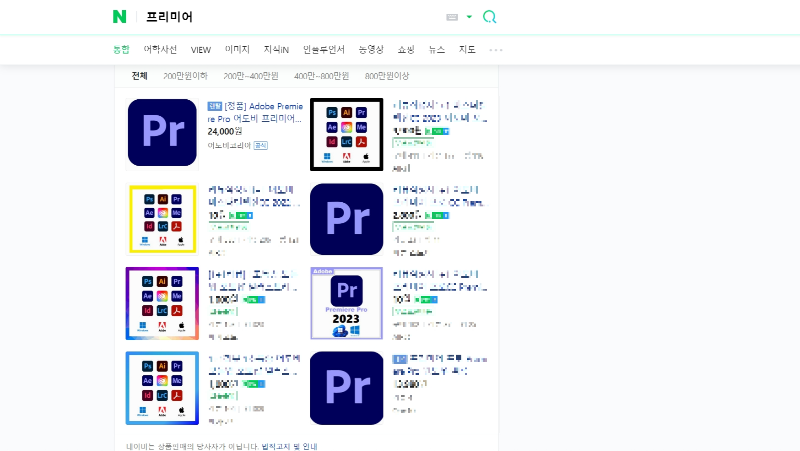
Task: Filter by 800만원이상 price range
Action: point(387,76)
